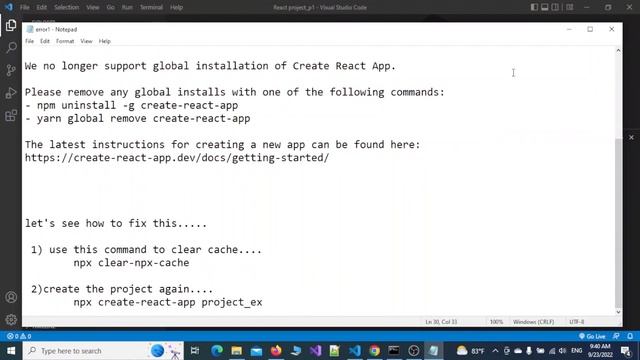
Task: Launch Microsoft Edge from the taskbar
Action: tap(217, 351)
